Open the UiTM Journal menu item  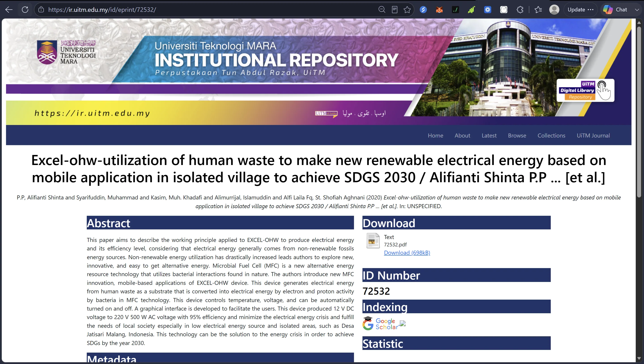[x=593, y=135]
